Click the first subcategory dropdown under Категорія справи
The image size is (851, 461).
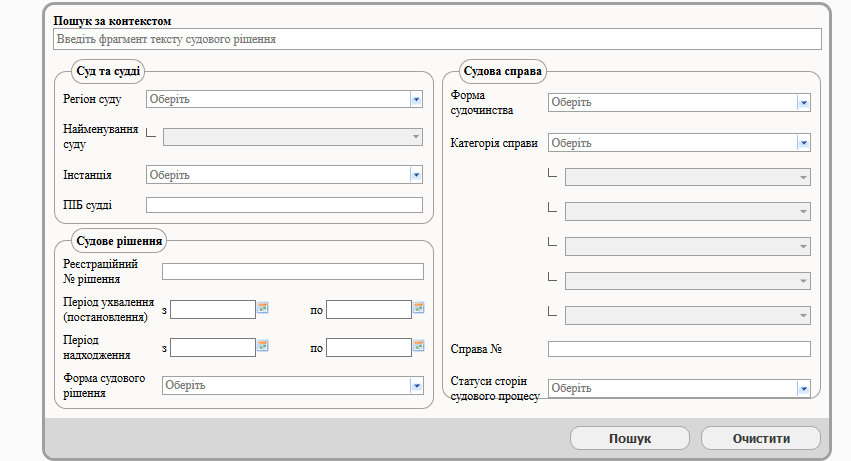click(x=687, y=177)
